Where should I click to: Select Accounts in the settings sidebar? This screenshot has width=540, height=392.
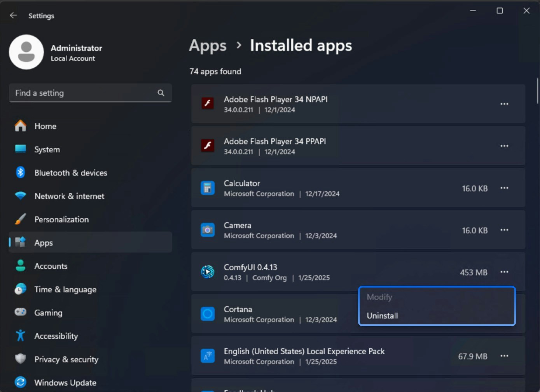[51, 266]
